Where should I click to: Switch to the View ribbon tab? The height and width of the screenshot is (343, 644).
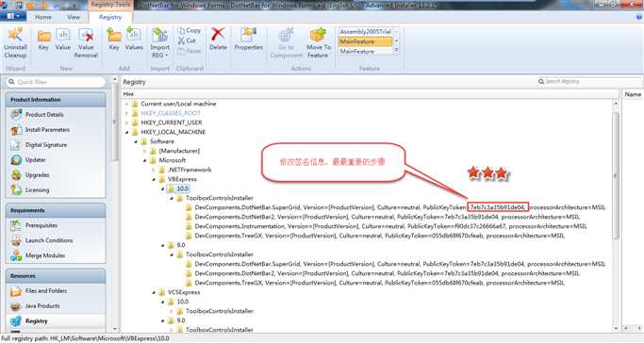click(74, 17)
